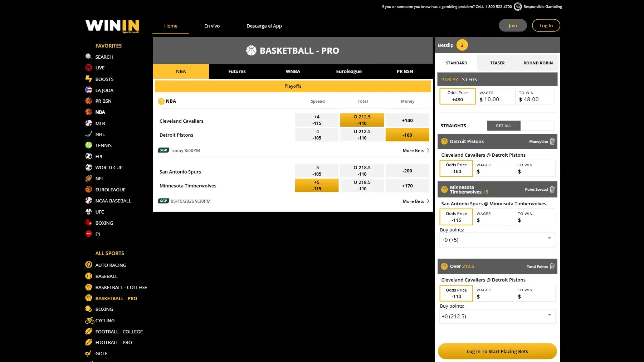Deselect Pistons -160 moneyline
This screenshot has width=644, height=362.
tap(407, 135)
